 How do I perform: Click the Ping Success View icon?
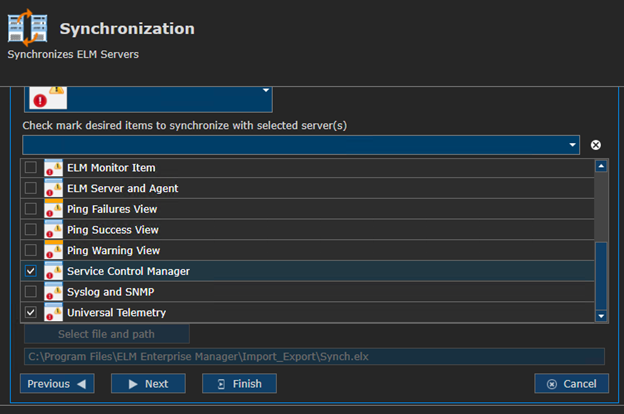click(53, 230)
